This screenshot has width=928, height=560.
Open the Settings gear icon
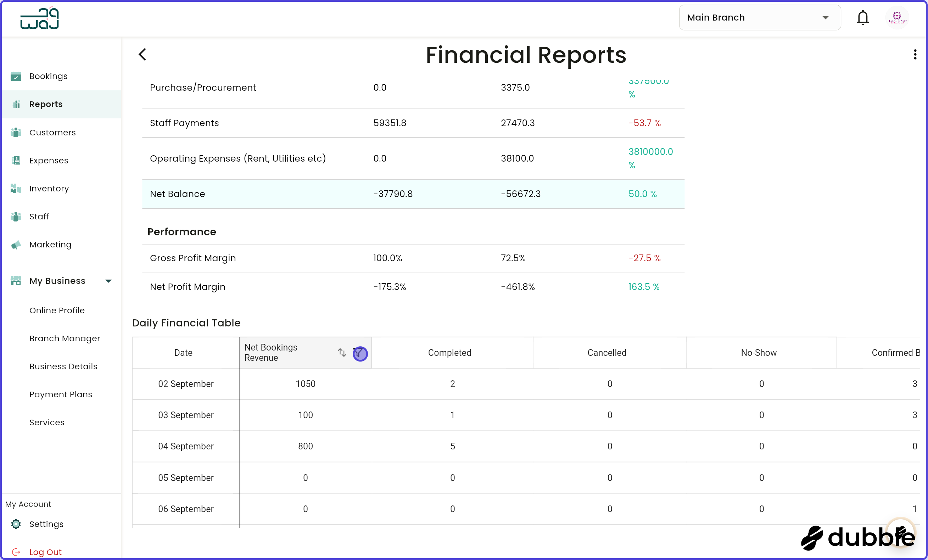tap(16, 524)
